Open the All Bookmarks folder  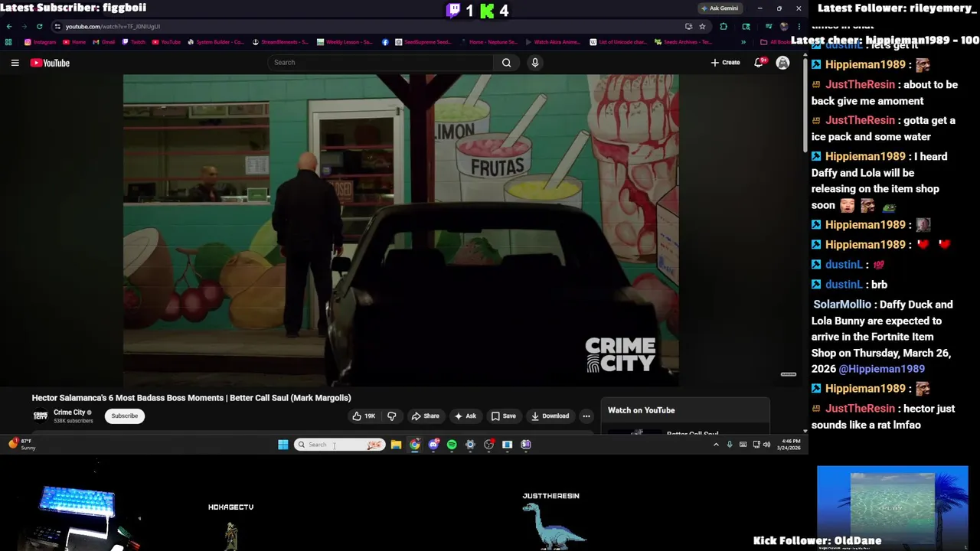coord(775,42)
